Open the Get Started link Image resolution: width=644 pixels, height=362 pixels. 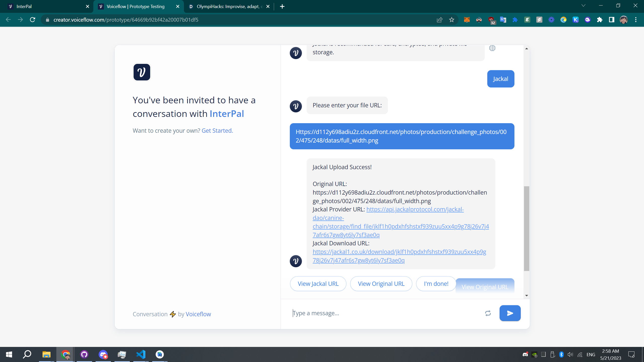coord(217,130)
